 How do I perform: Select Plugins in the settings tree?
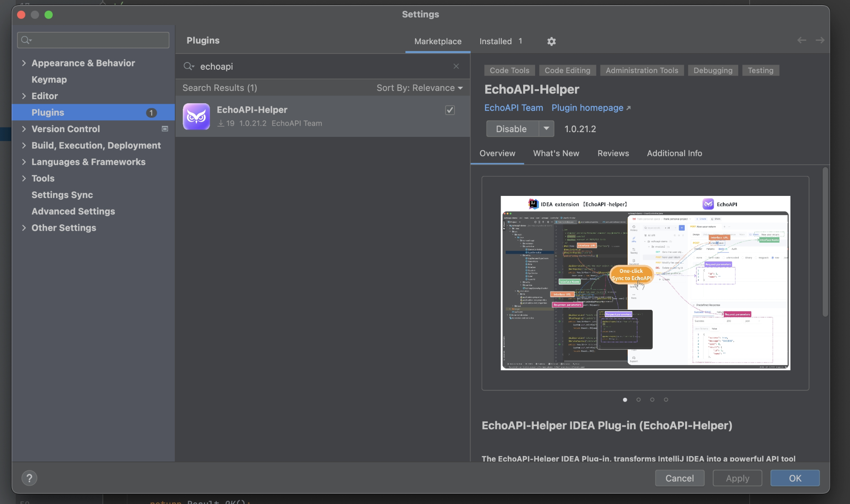[x=93, y=112]
